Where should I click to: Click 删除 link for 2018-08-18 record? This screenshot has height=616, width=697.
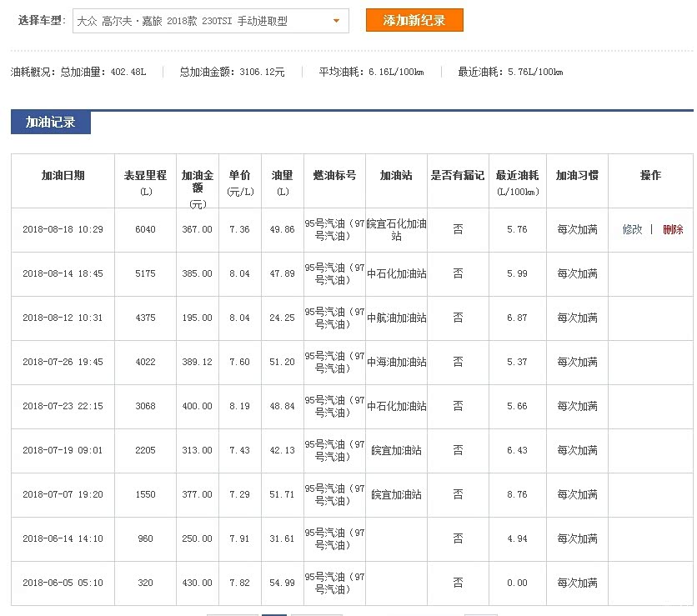[x=673, y=229]
